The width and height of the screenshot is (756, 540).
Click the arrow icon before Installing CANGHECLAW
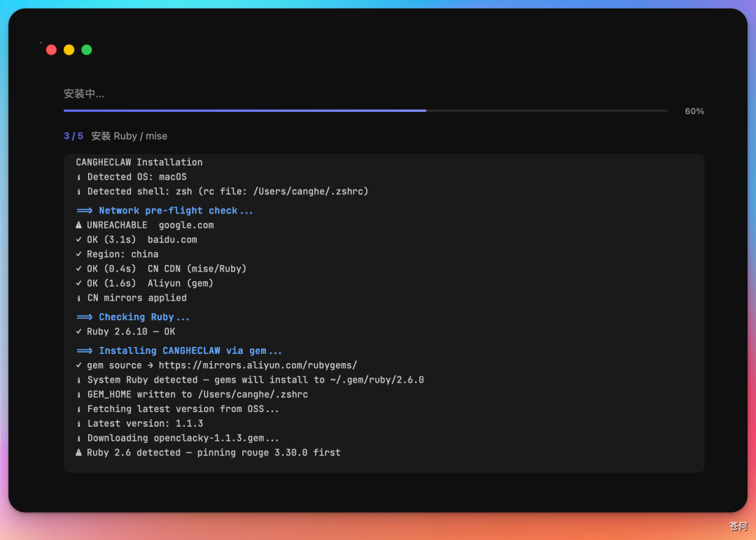[85, 350]
